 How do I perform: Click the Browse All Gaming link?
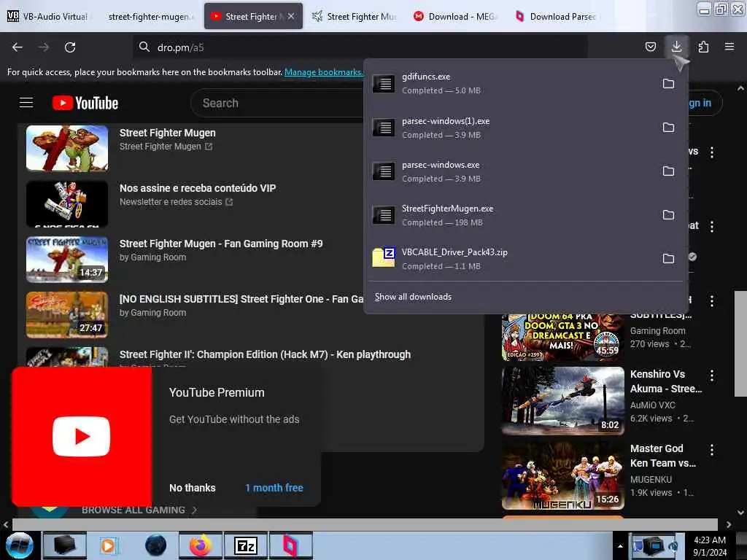(x=139, y=510)
